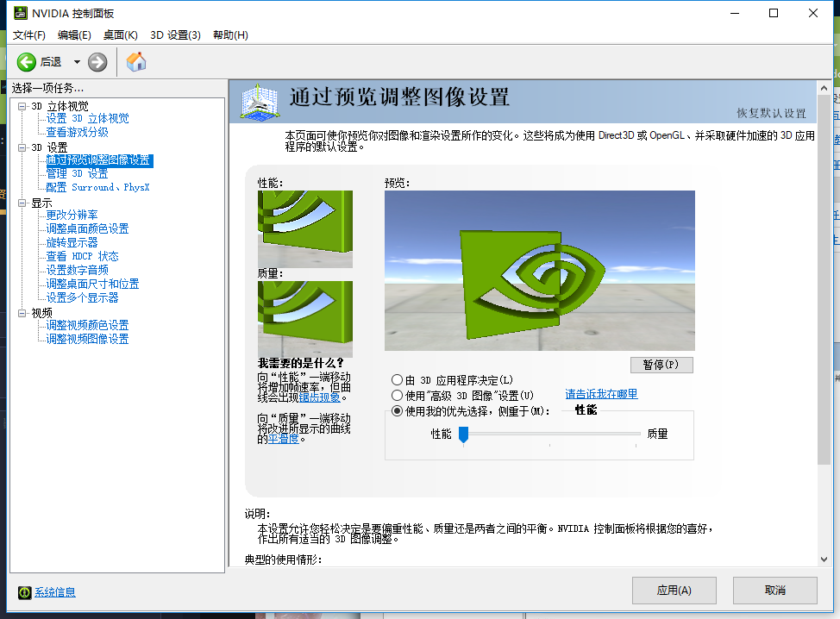Screen dimensions: 840x619
Task: Click the NVIDIA title bar logo icon
Action: 21,13
